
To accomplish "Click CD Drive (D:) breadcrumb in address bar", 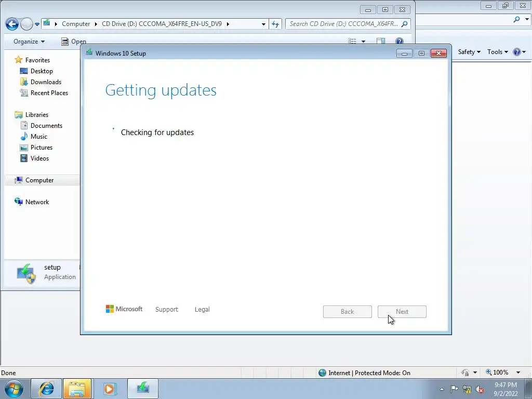I will point(162,24).
